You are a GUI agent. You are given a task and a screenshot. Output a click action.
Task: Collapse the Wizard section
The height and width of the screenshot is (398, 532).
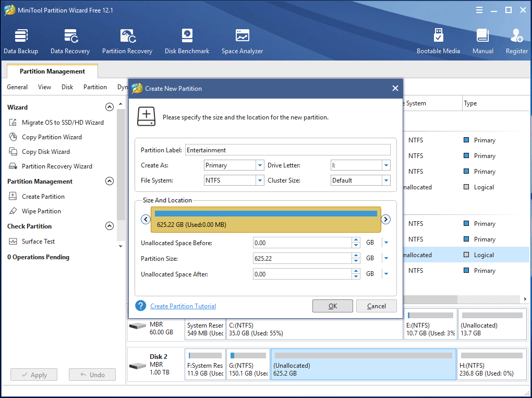pyautogui.click(x=109, y=107)
